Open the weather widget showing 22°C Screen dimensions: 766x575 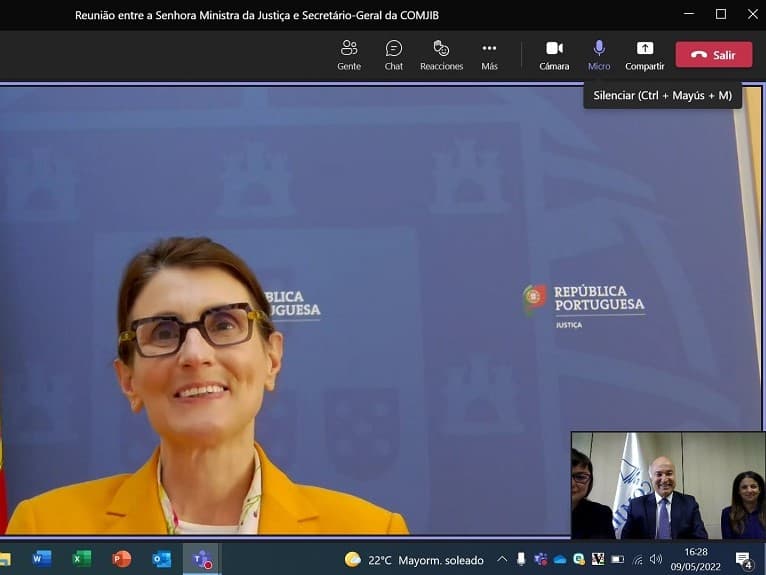414,560
